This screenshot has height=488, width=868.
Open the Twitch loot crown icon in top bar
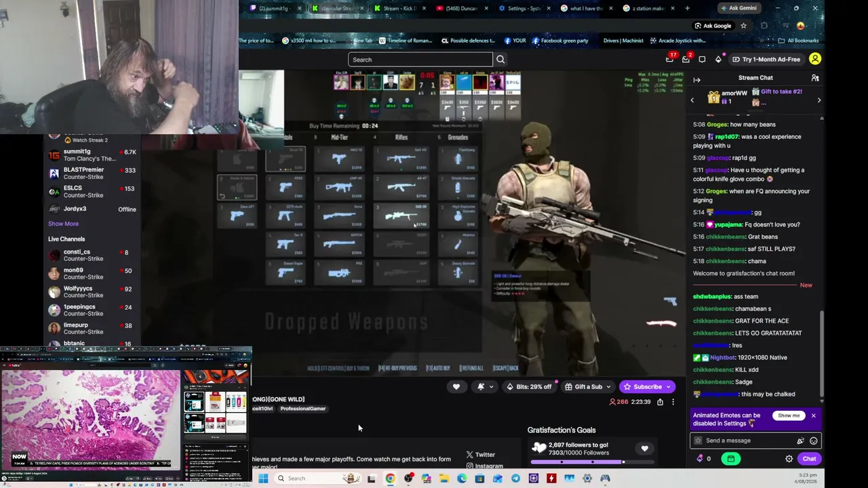point(718,60)
